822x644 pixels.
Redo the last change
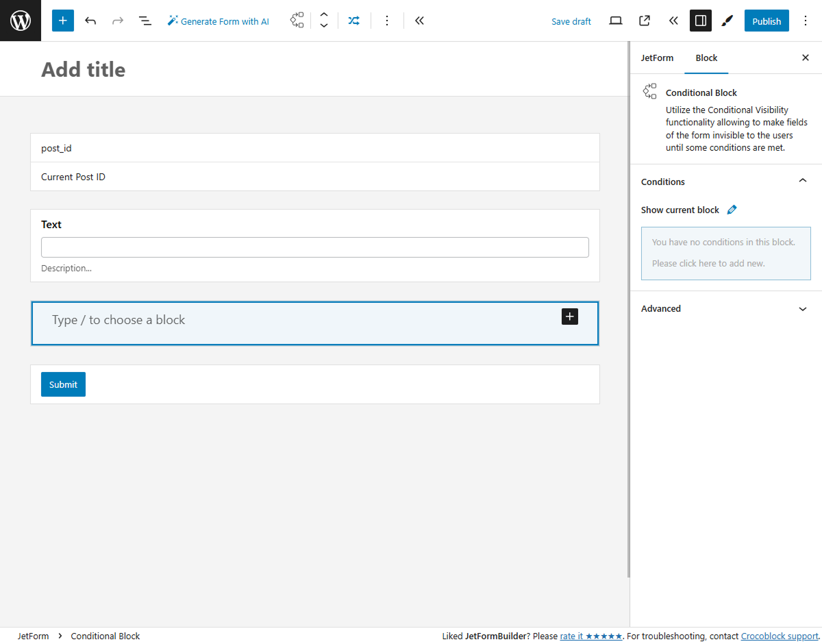point(118,21)
